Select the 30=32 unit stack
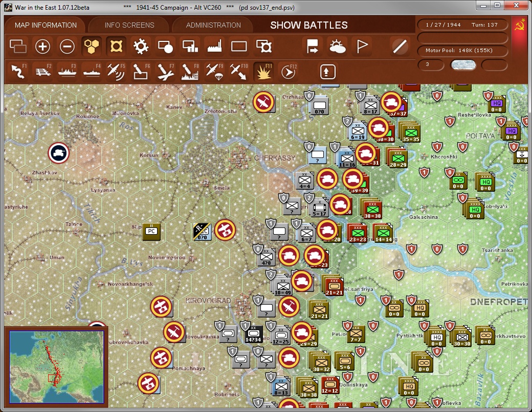The height and width of the screenshot is (412, 532). click(321, 363)
